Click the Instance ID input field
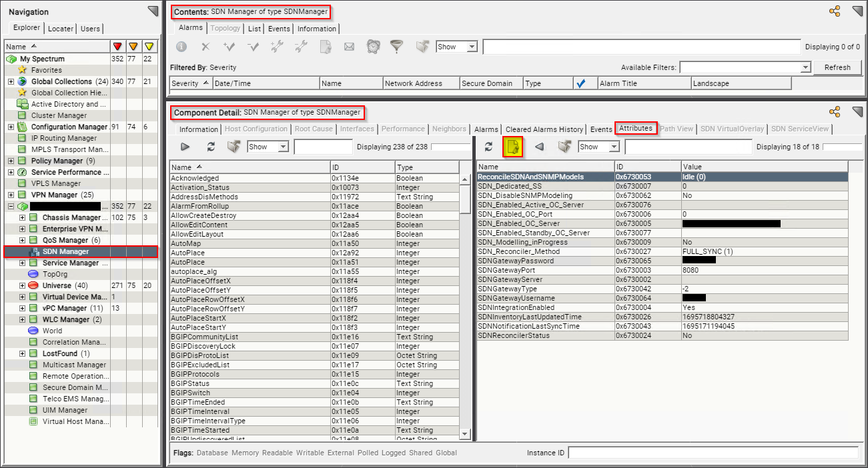 [713, 453]
